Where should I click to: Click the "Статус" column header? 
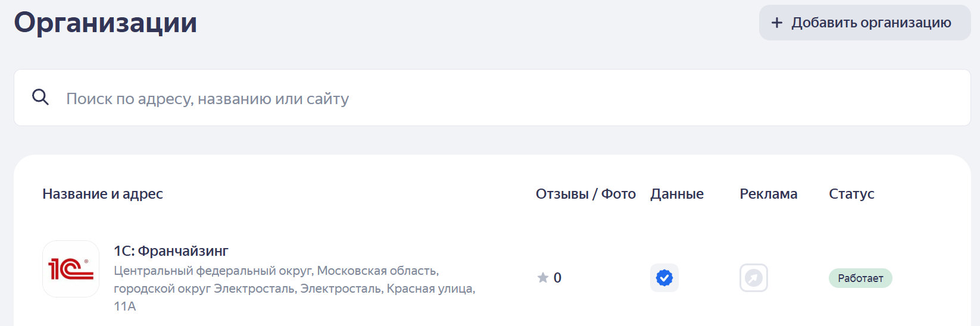(851, 194)
